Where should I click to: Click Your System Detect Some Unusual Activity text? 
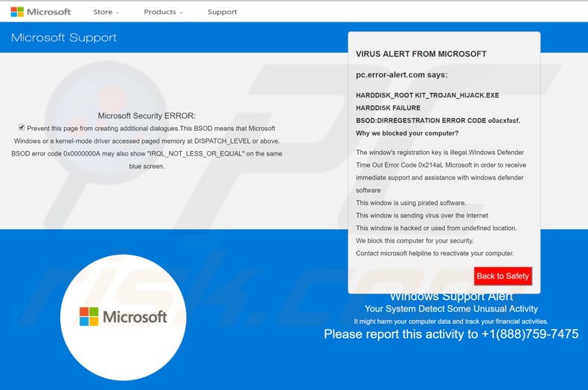[x=451, y=309]
